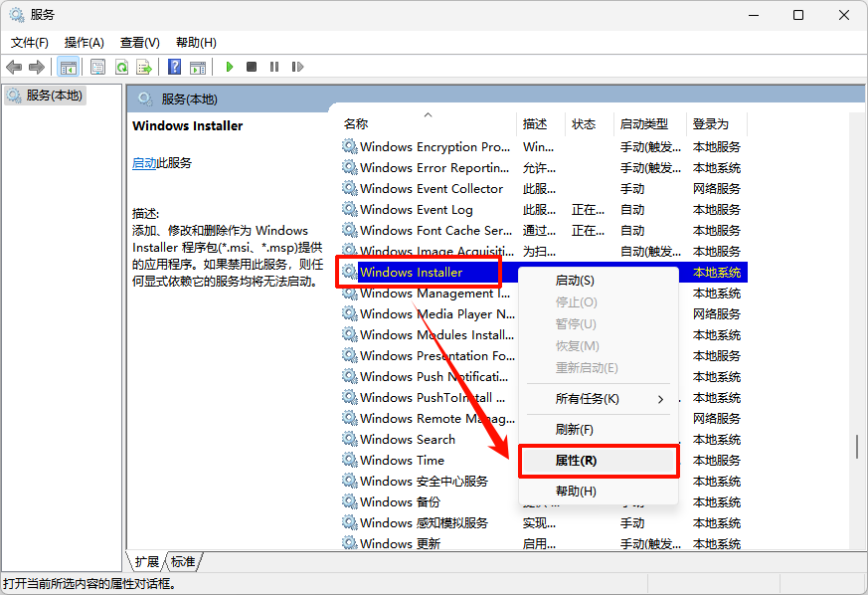This screenshot has width=868, height=595.
Task: Click the back navigation arrow
Action: pos(14,67)
